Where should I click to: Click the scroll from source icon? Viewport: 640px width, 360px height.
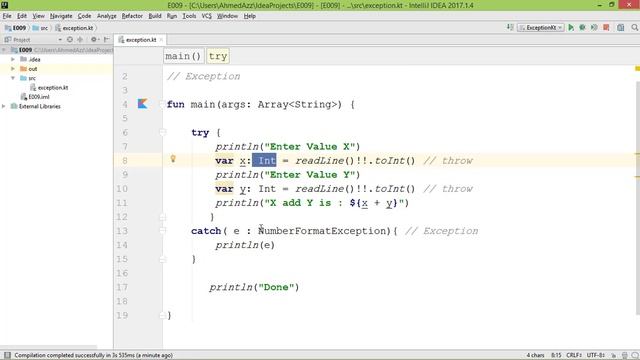click(70, 40)
